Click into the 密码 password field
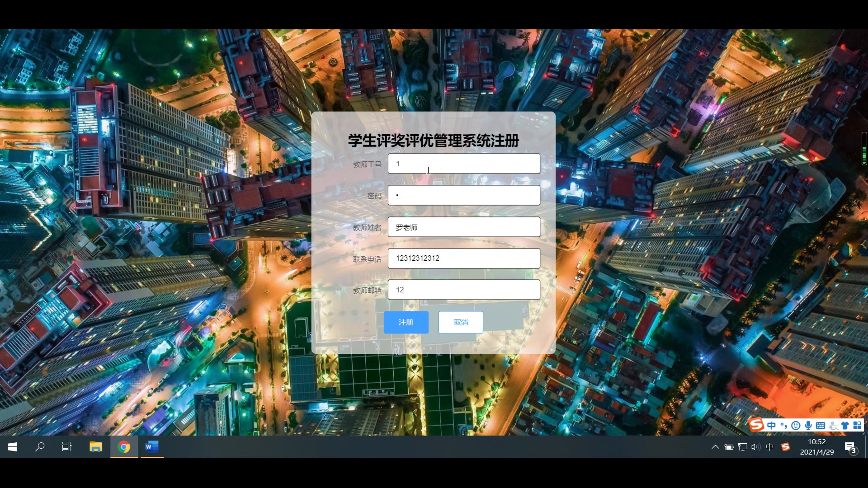Screen dimensions: 868x488 tap(463, 195)
